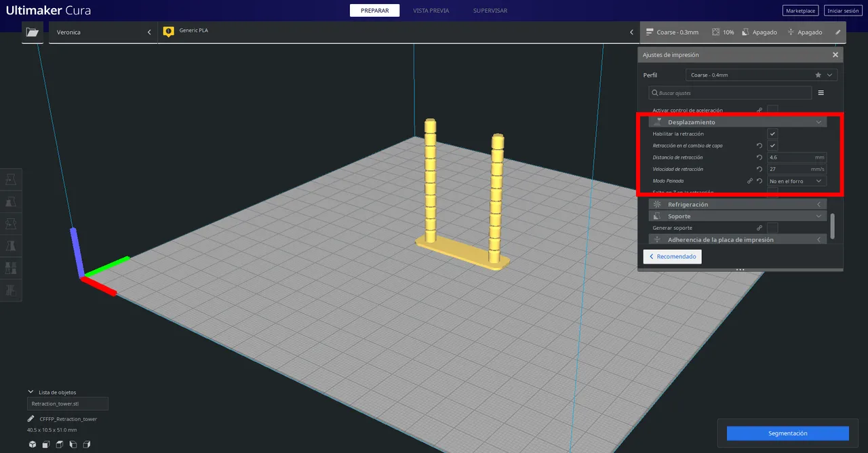Viewport: 868px width, 453px height.
Task: Click the Ultimaker Cura logo
Action: click(48, 11)
